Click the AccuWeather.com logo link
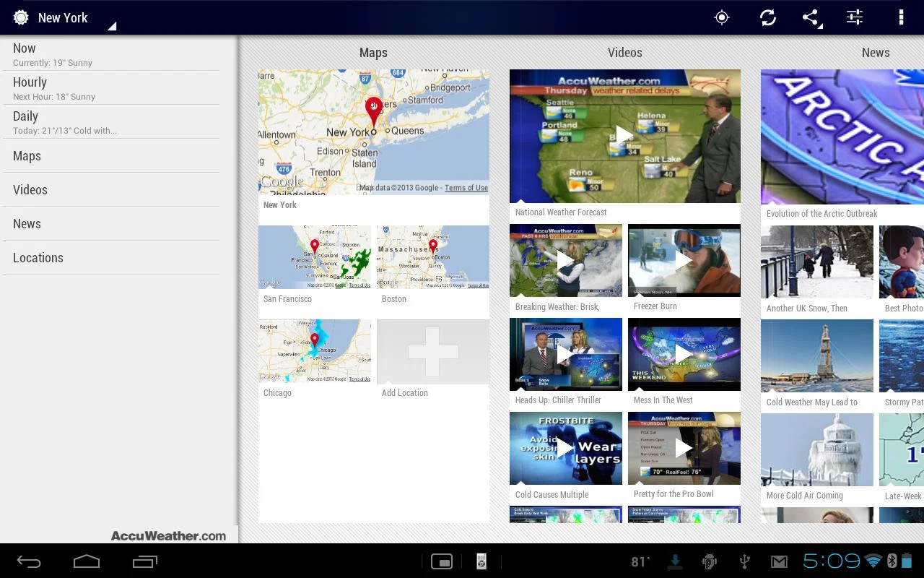 [168, 536]
